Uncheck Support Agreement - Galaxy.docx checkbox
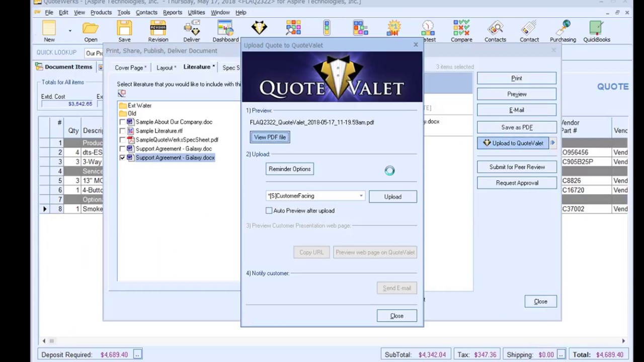The width and height of the screenshot is (644, 362). [122, 158]
